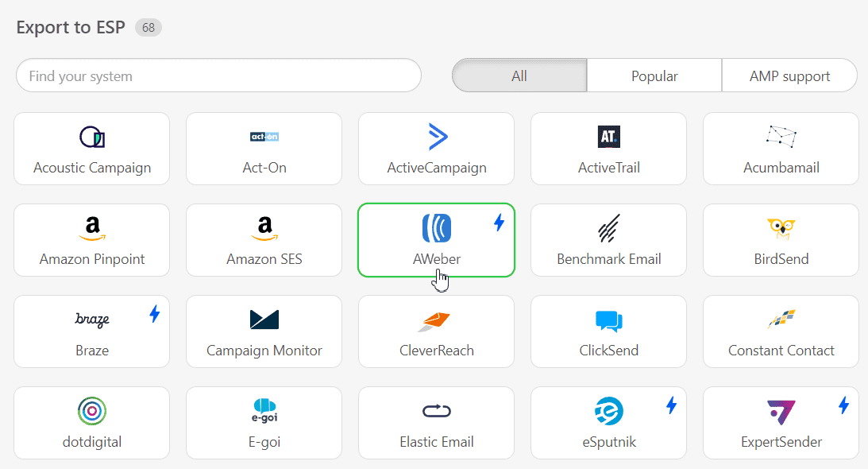Screen dimensions: 868x469
Task: Select the ClickSend label
Action: point(609,351)
